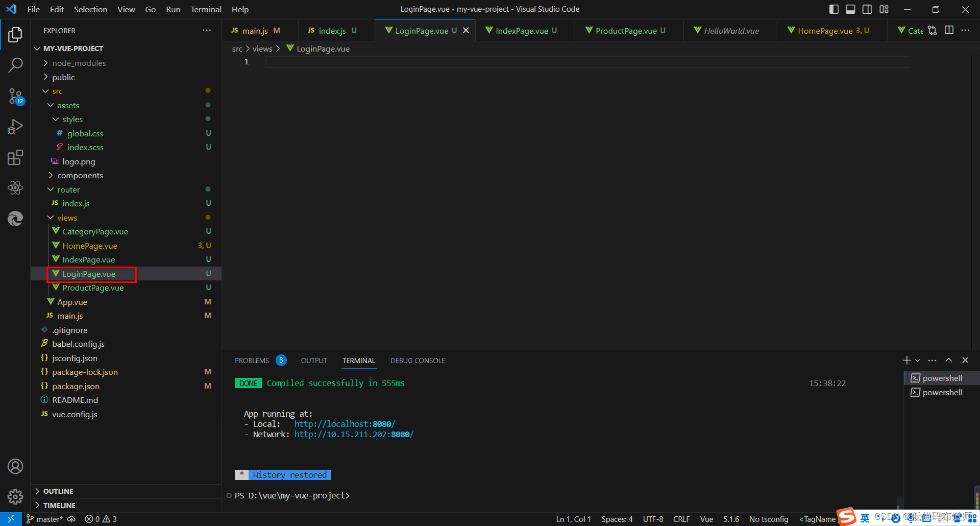Open the localhost:8080 link in terminal
This screenshot has width=980, height=526.
(344, 423)
